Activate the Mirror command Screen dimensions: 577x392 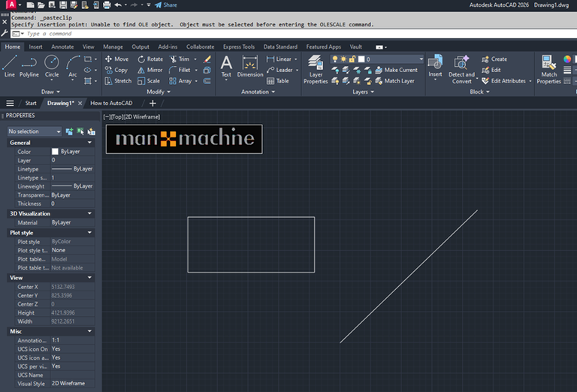pyautogui.click(x=150, y=70)
